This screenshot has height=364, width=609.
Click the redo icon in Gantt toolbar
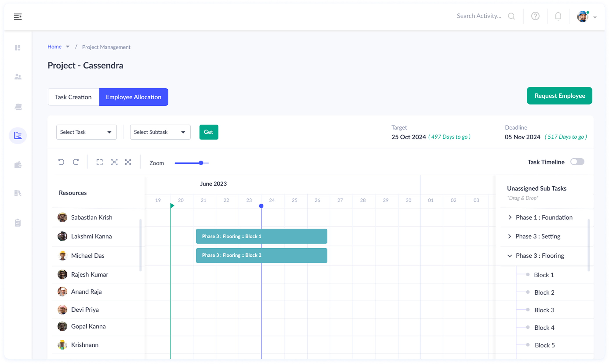(x=76, y=162)
